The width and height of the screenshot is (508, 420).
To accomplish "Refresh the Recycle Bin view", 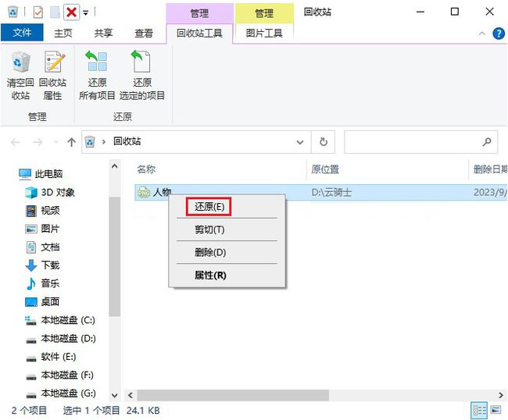I will [324, 142].
